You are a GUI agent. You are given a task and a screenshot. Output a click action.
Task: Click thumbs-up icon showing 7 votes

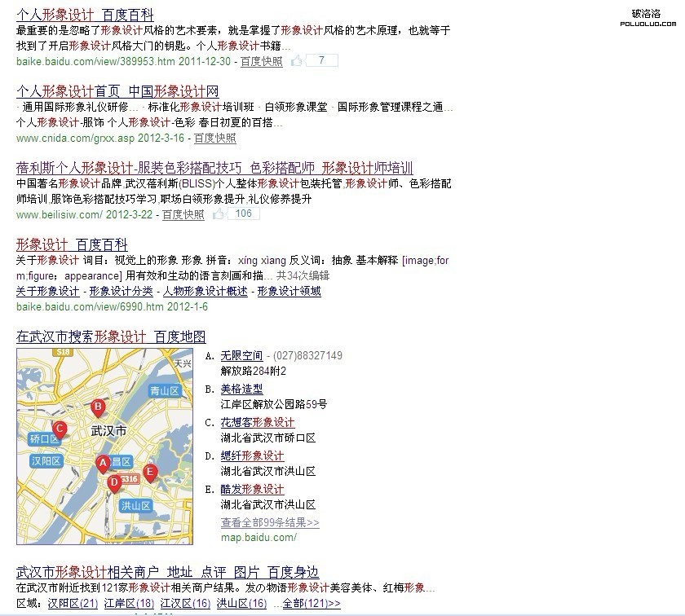tap(298, 60)
